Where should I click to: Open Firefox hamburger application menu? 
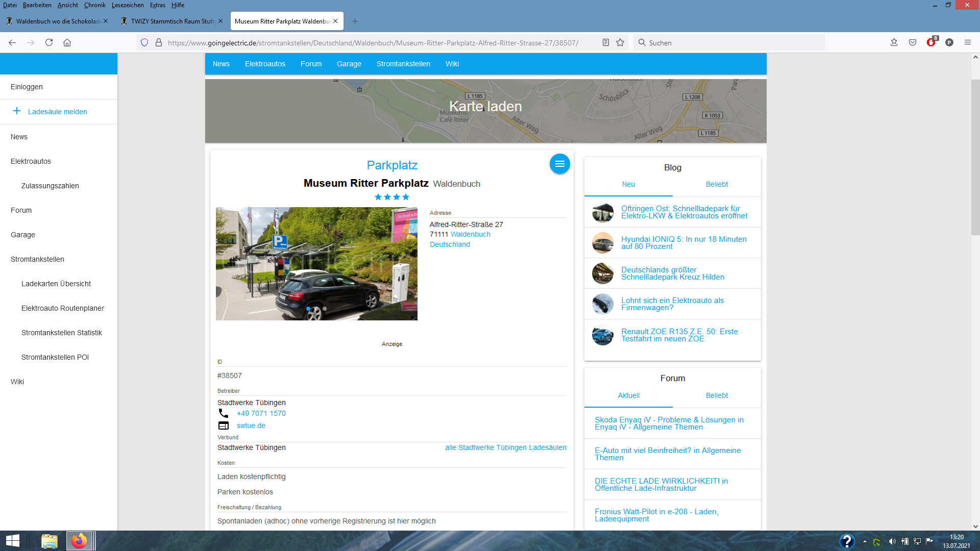pyautogui.click(x=967, y=43)
